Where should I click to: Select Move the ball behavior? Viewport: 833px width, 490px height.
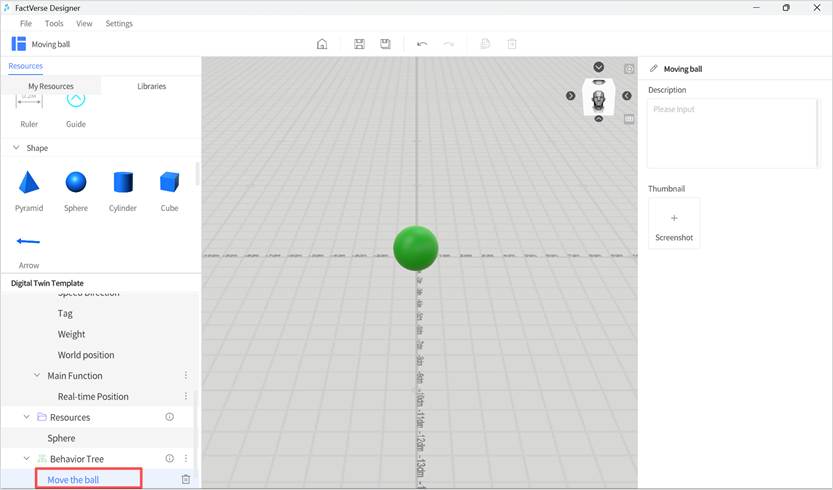(x=73, y=480)
